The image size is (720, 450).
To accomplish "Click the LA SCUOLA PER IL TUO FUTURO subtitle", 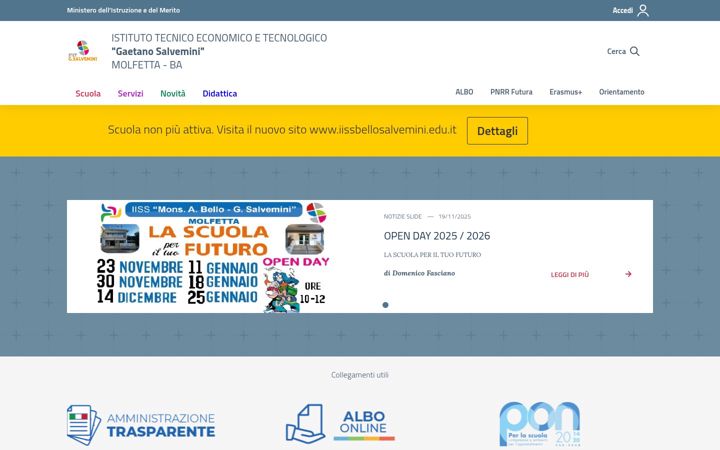I will (432, 254).
